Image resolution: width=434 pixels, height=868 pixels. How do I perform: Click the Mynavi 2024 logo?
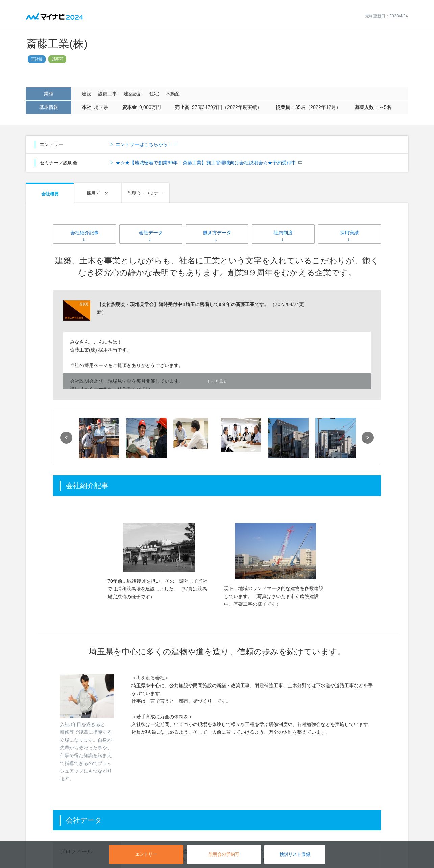55,16
